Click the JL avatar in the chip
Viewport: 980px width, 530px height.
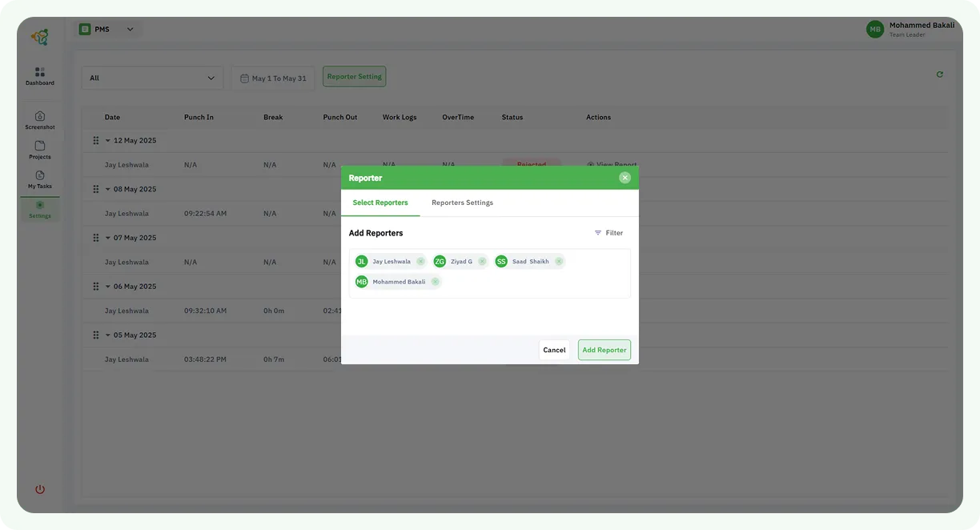tap(362, 262)
